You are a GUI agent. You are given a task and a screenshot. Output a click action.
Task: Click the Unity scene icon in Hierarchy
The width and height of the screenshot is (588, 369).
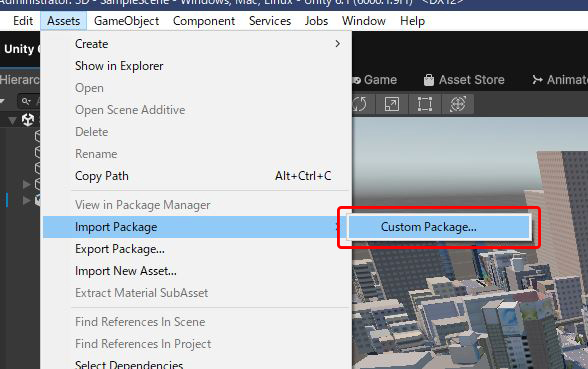pyautogui.click(x=28, y=120)
